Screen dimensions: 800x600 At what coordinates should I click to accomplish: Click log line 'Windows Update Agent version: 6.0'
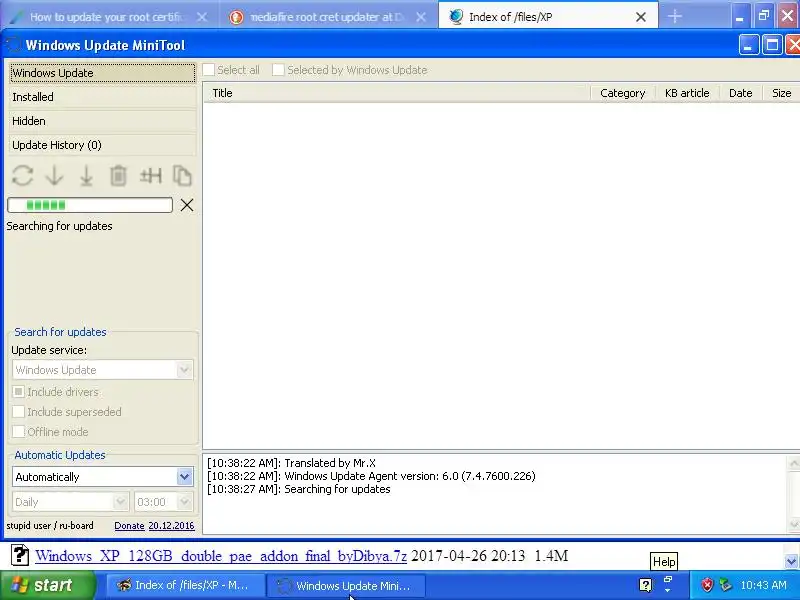[371, 476]
